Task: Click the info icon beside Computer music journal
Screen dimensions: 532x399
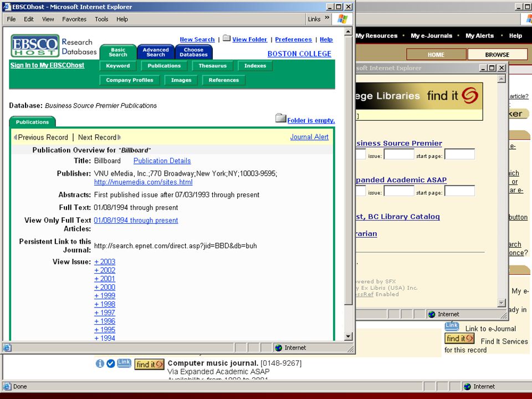Action: (x=100, y=364)
